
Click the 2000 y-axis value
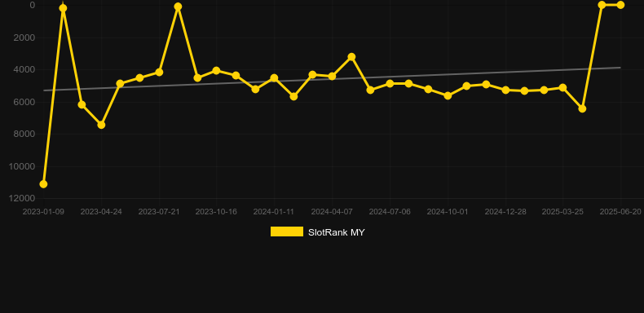pyautogui.click(x=24, y=37)
